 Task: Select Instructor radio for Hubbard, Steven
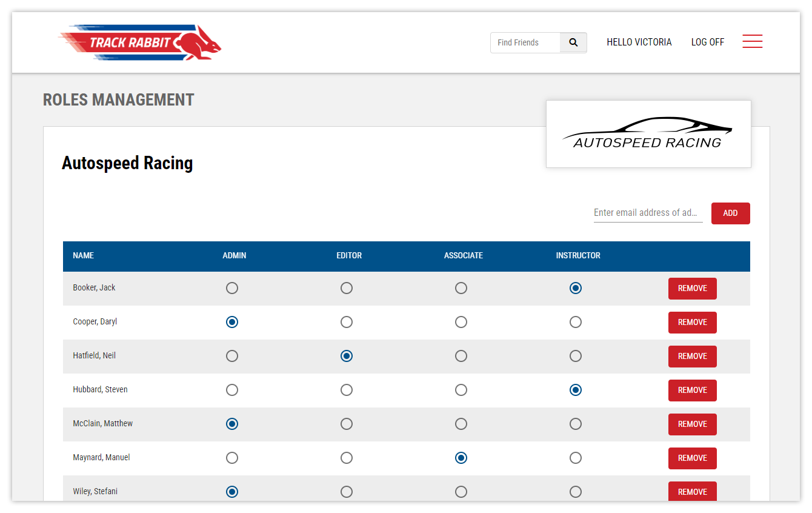click(x=576, y=390)
